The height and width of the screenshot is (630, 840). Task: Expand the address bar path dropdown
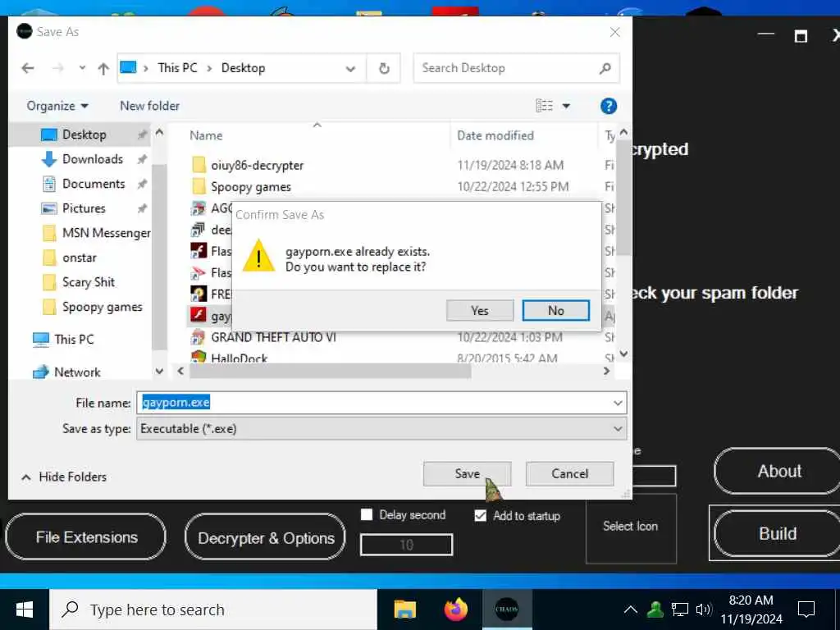350,69
